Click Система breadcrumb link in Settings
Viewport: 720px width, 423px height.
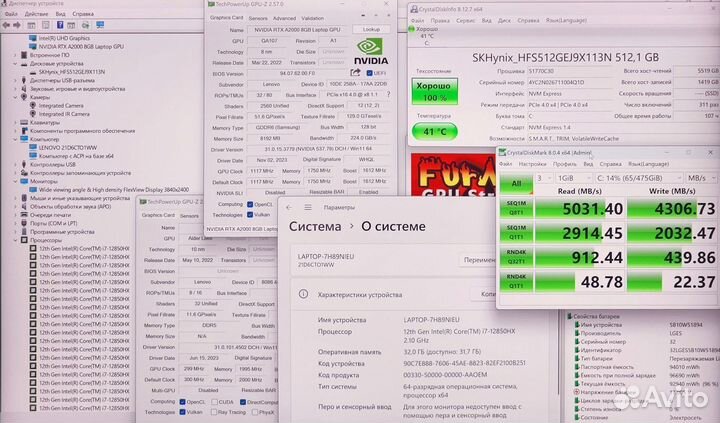(315, 226)
